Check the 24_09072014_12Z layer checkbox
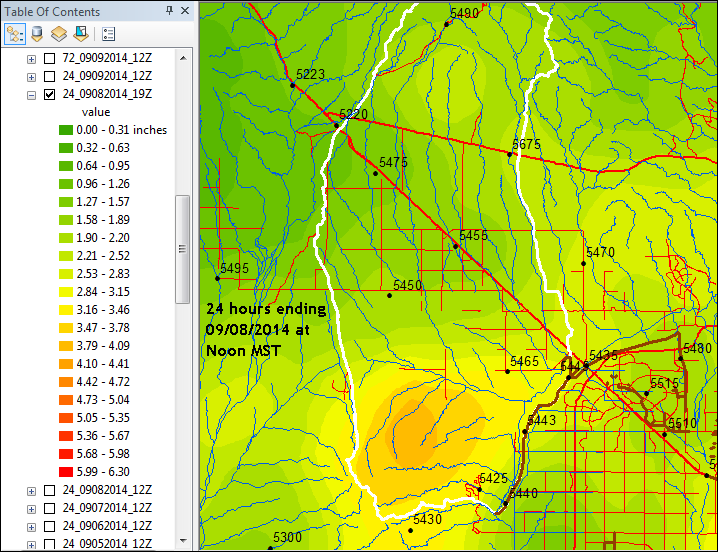Viewport: 718px width, 552px height. click(x=49, y=508)
